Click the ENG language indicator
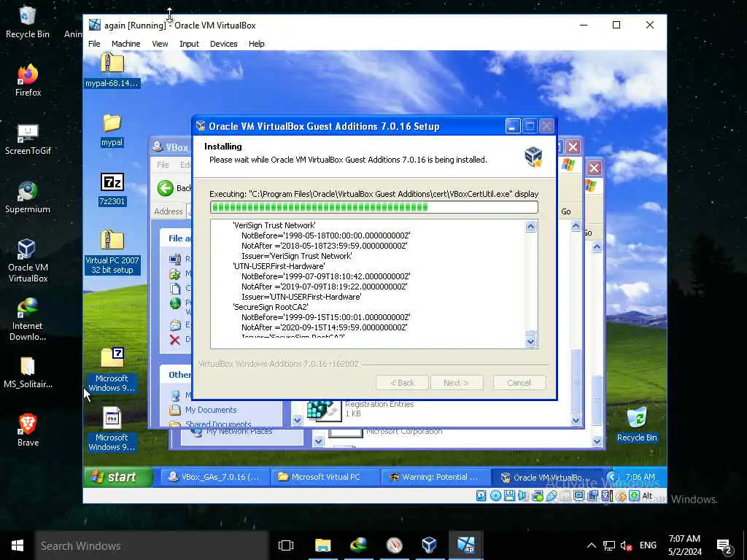 [x=648, y=545]
